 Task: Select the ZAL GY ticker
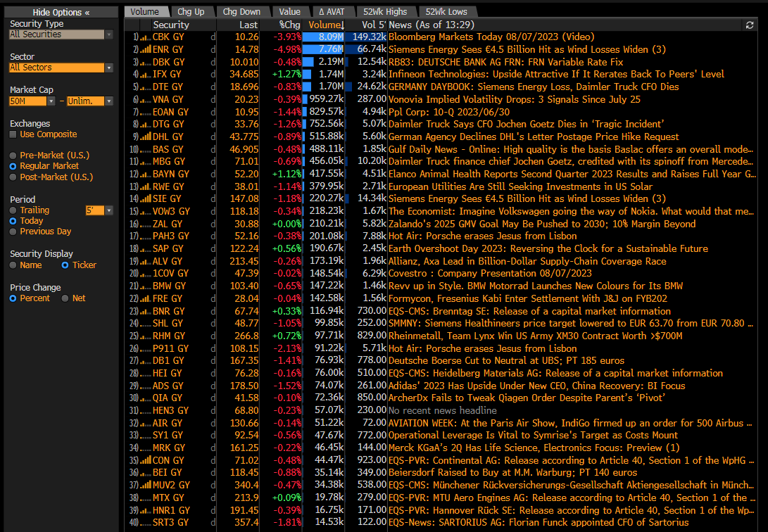pyautogui.click(x=167, y=224)
